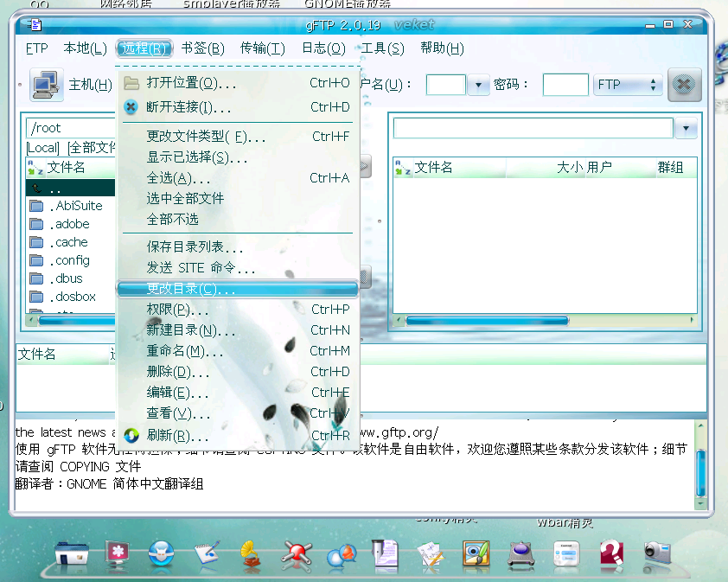Open the username dropdown arrow

click(x=478, y=85)
